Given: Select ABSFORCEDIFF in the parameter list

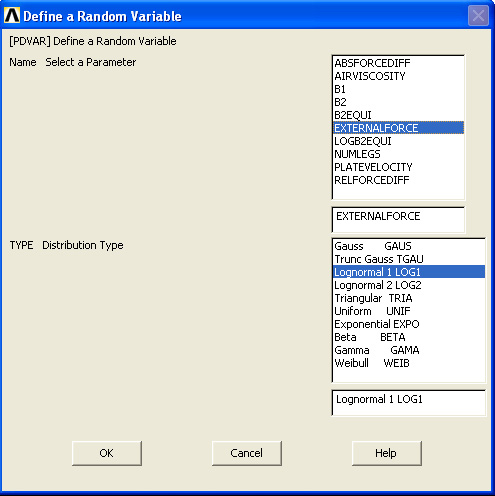Looking at the screenshot, I should coord(398,63).
